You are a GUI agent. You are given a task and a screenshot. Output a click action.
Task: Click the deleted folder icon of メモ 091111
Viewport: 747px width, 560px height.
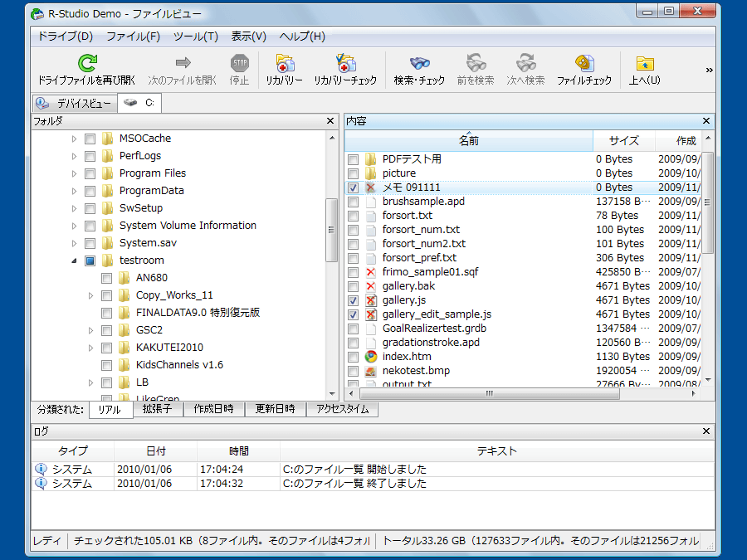pyautogui.click(x=371, y=187)
